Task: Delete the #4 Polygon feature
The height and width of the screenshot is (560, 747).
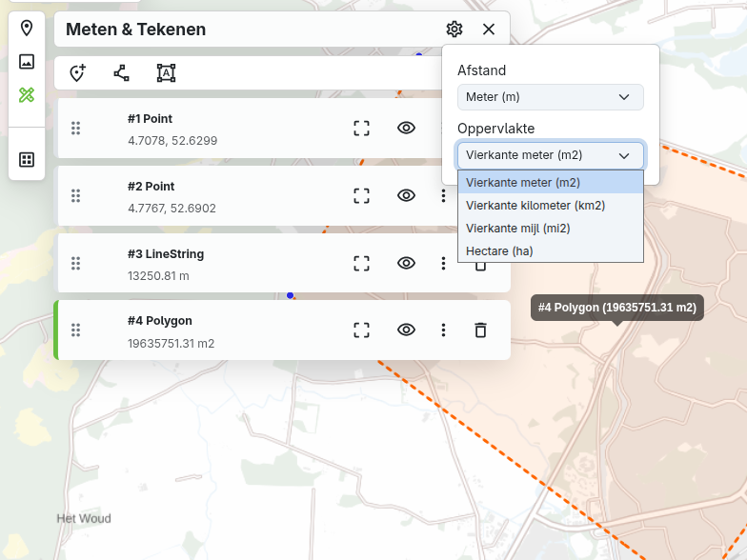Action: tap(480, 330)
